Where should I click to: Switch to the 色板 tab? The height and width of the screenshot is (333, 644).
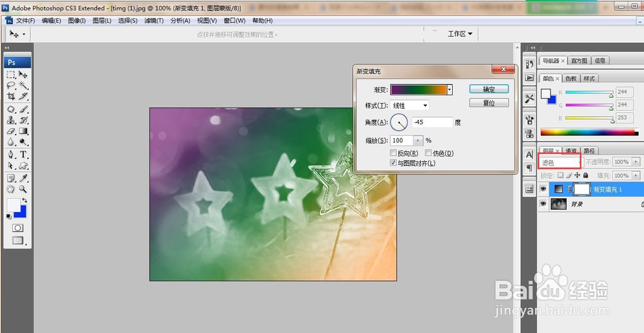click(x=571, y=78)
